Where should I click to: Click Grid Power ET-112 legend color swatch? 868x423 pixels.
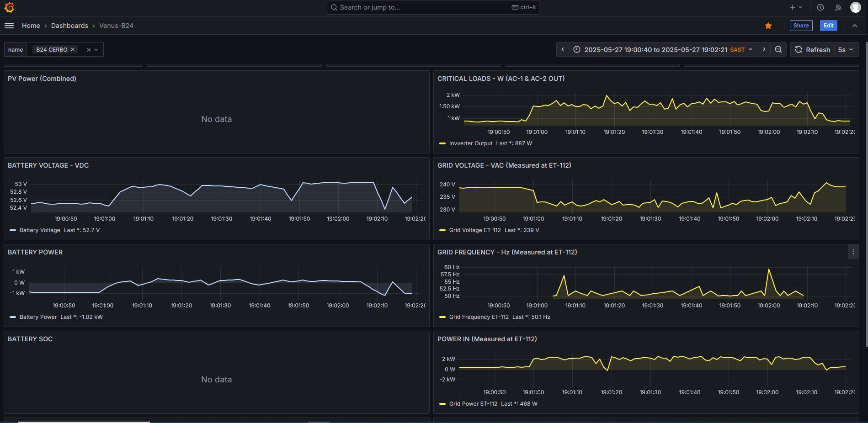pos(442,404)
